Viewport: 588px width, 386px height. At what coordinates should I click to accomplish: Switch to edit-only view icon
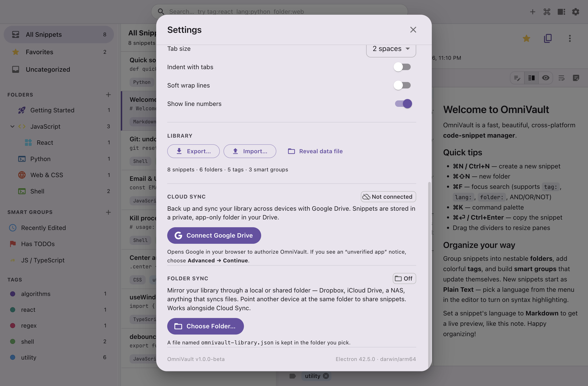517,78
